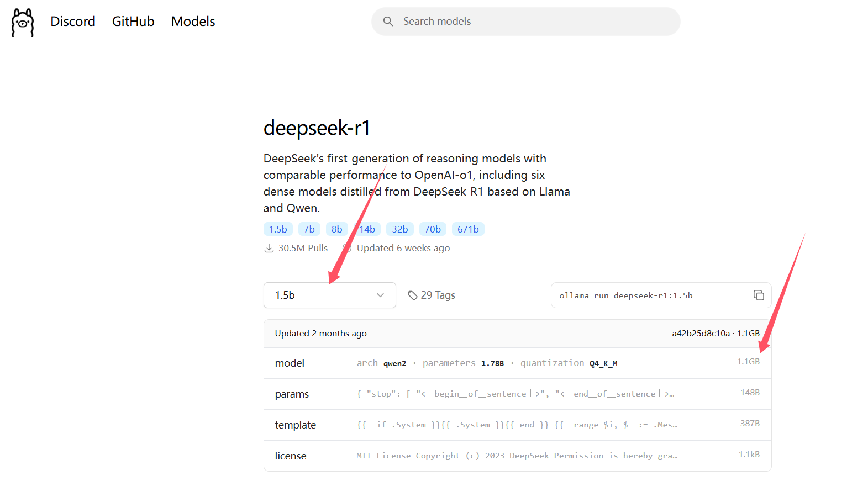The width and height of the screenshot is (868, 486).
Task: Click the 'a42b25d8c10a · 1.1GB' digest text
Action: point(716,334)
